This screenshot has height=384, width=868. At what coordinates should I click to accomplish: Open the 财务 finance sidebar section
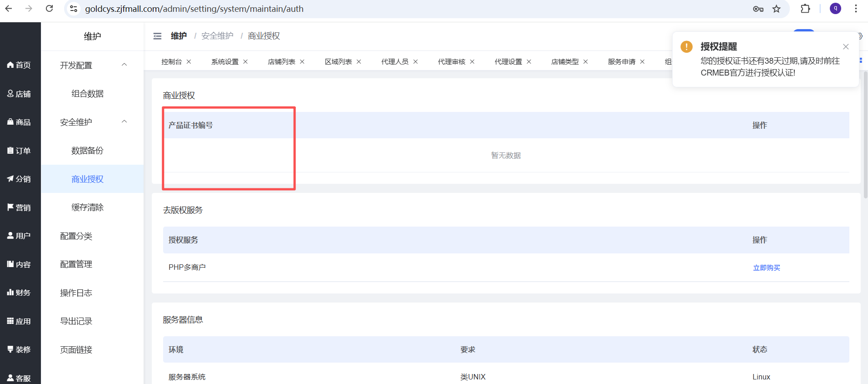19,293
